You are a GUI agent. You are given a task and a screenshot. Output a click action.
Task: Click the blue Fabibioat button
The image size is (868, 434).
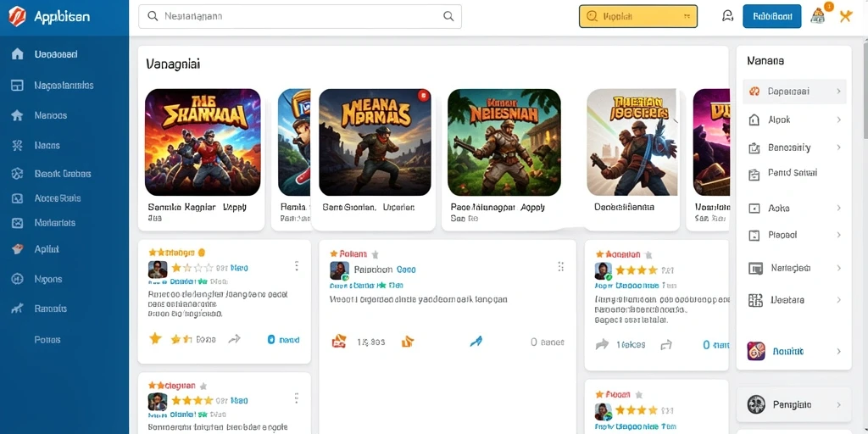click(x=771, y=16)
